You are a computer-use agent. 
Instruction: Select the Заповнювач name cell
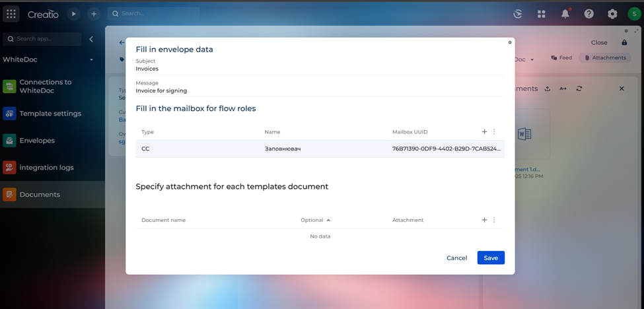[x=283, y=149]
